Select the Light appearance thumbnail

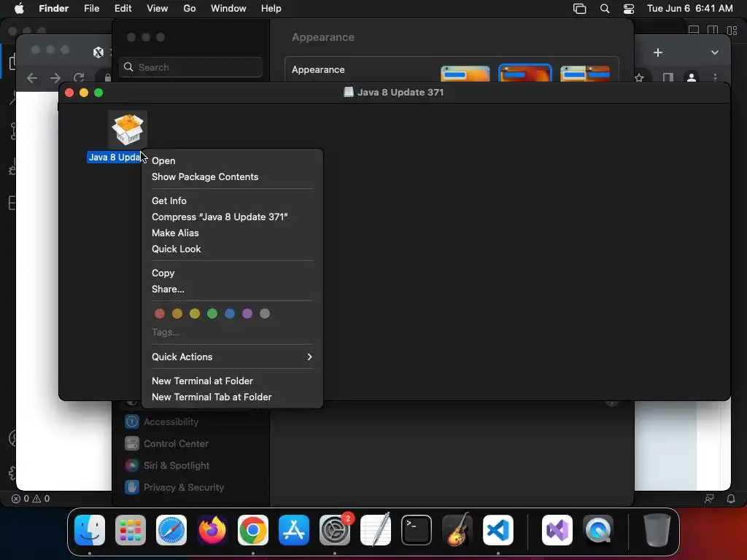465,74
